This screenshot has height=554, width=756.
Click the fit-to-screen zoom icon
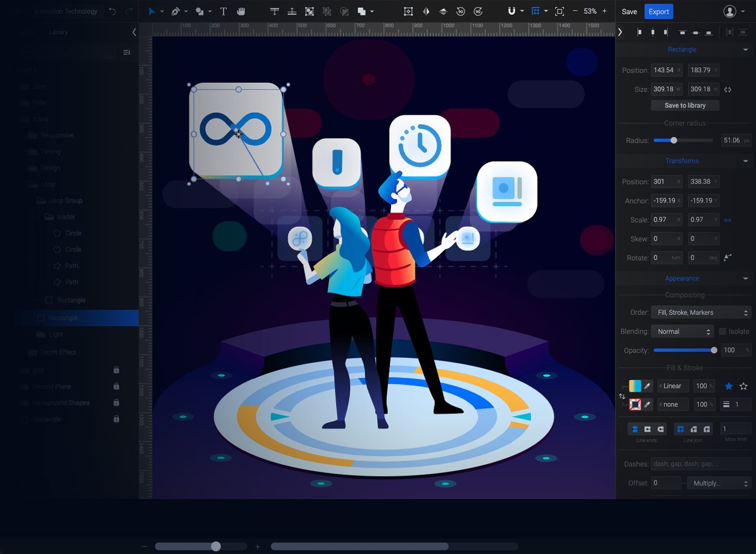(x=559, y=11)
